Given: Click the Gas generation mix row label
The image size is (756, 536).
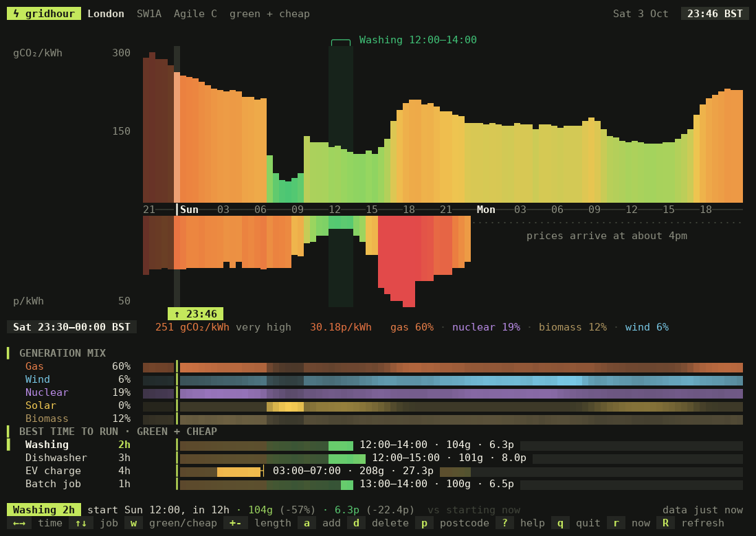Looking at the screenshot, I should (x=34, y=366).
